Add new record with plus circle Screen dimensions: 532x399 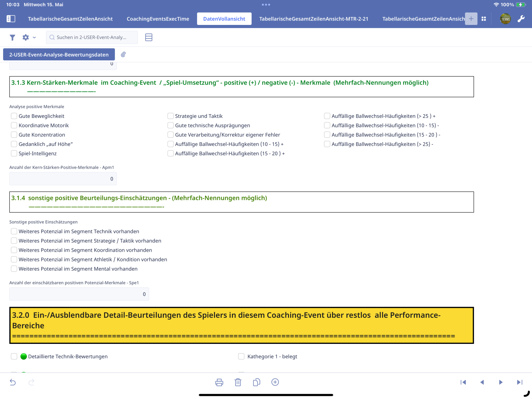[275, 382]
